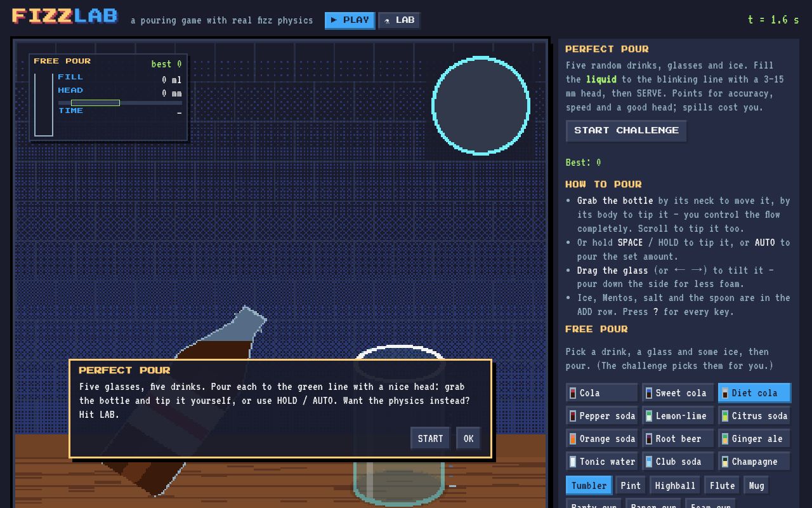This screenshot has height=508, width=812.
Task: Select Champagne from the drink list
Action: [754, 462]
